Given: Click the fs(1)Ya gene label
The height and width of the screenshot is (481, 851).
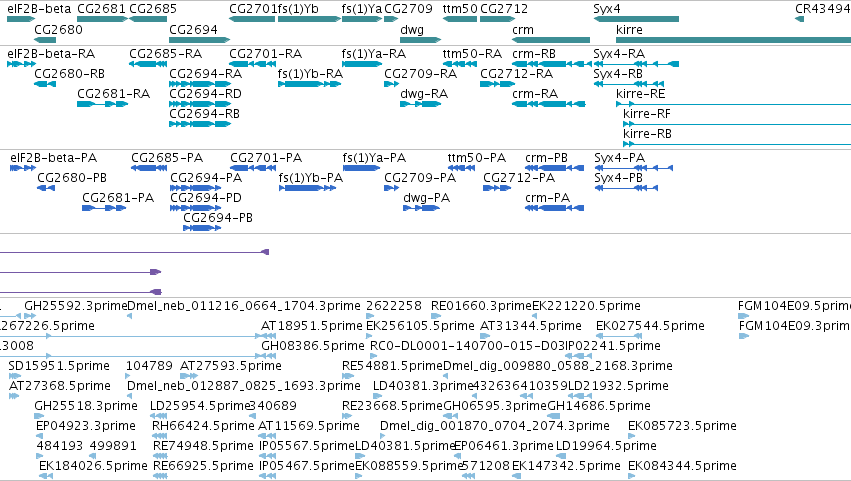Looking at the screenshot, I should click(362, 9).
